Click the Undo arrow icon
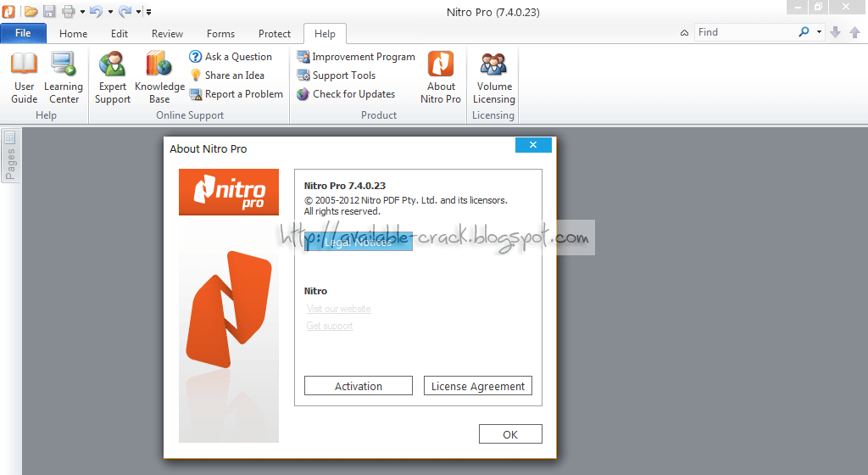Image resolution: width=868 pixels, height=475 pixels. tap(97, 11)
